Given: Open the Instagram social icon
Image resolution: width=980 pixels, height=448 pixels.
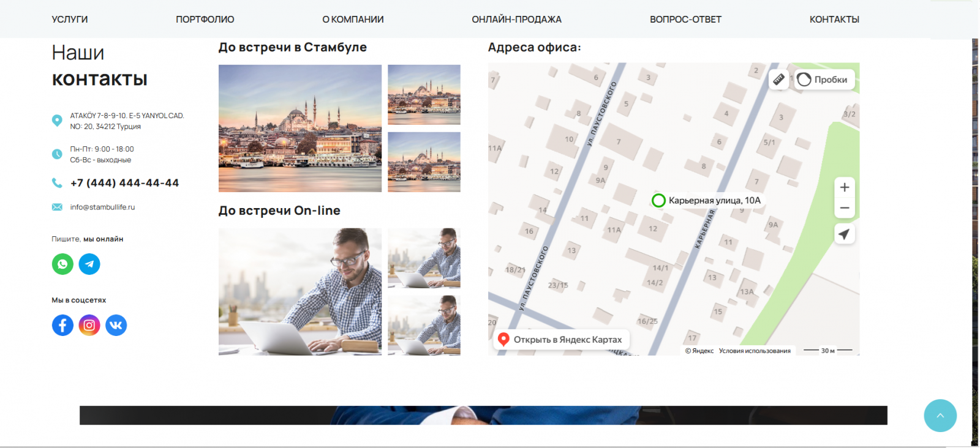Looking at the screenshot, I should (89, 325).
